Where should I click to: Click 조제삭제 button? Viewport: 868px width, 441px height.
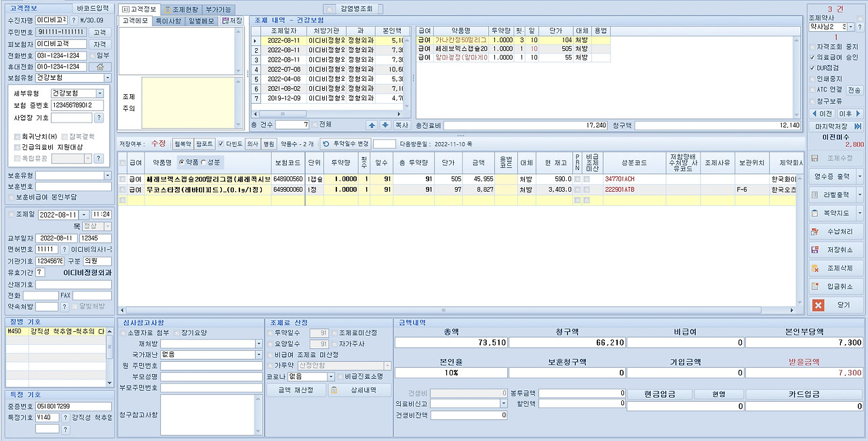pos(836,268)
